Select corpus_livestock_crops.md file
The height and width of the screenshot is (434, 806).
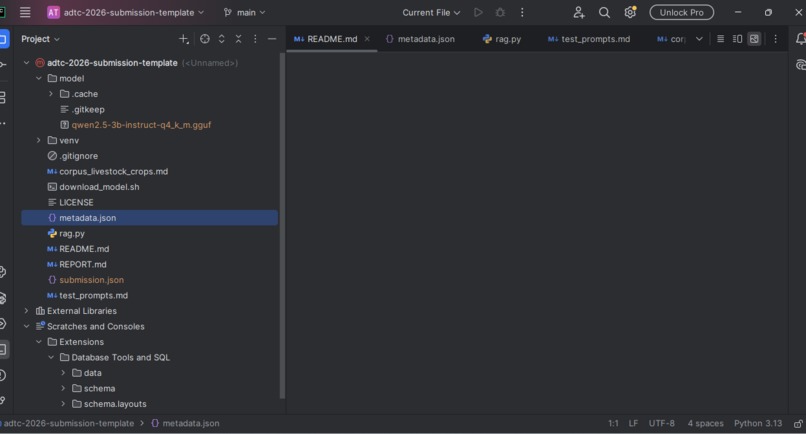[107, 171]
